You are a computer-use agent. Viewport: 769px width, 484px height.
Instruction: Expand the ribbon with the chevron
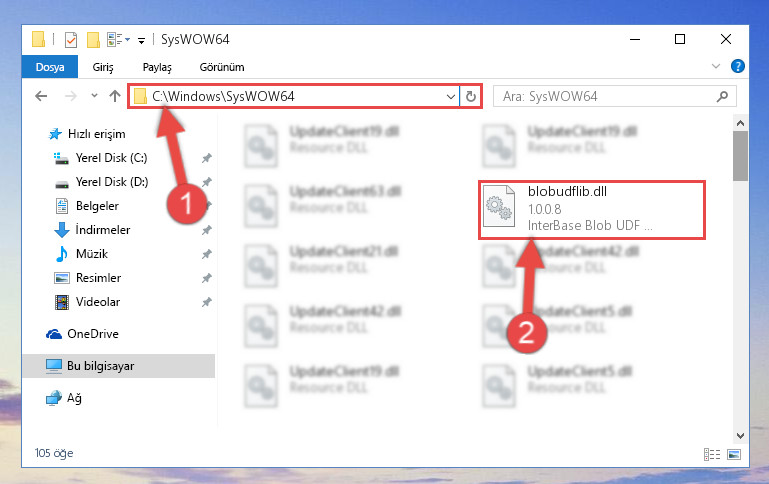716,66
